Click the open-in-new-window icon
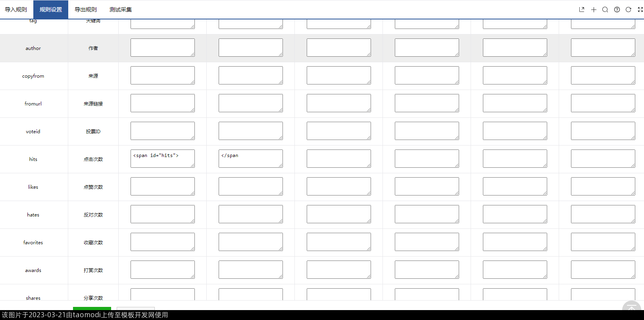The width and height of the screenshot is (644, 320). pos(582,10)
